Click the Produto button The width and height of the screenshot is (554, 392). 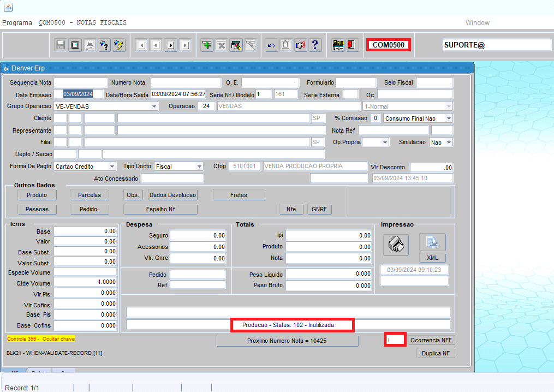tap(37, 195)
